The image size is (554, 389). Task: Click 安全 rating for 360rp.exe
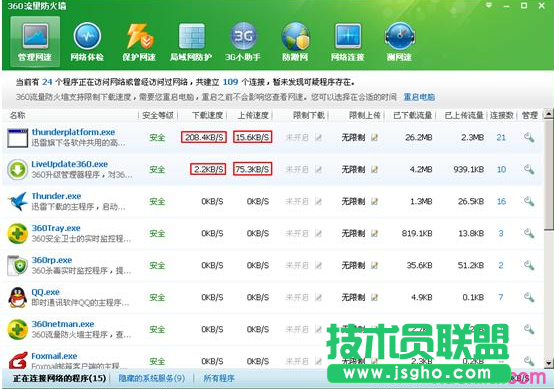(x=157, y=265)
